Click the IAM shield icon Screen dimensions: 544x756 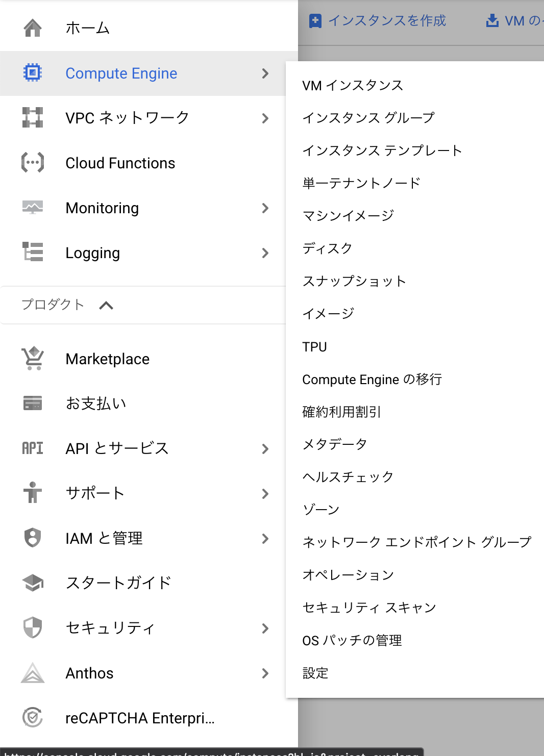coord(33,538)
